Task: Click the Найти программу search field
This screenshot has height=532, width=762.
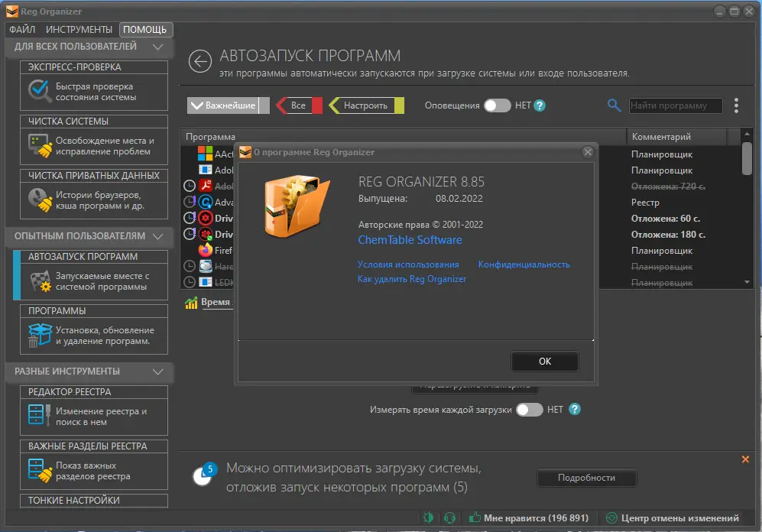Action: (x=676, y=105)
